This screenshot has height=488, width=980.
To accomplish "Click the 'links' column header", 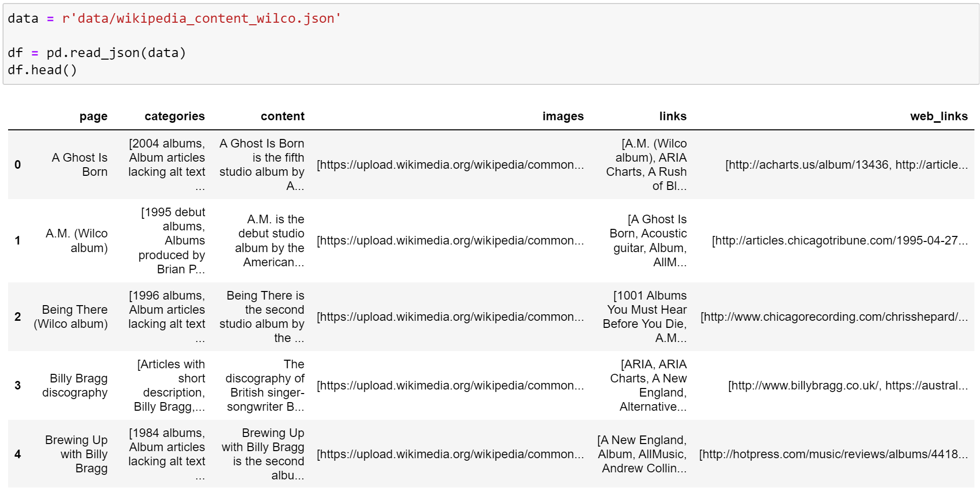I will coord(673,116).
